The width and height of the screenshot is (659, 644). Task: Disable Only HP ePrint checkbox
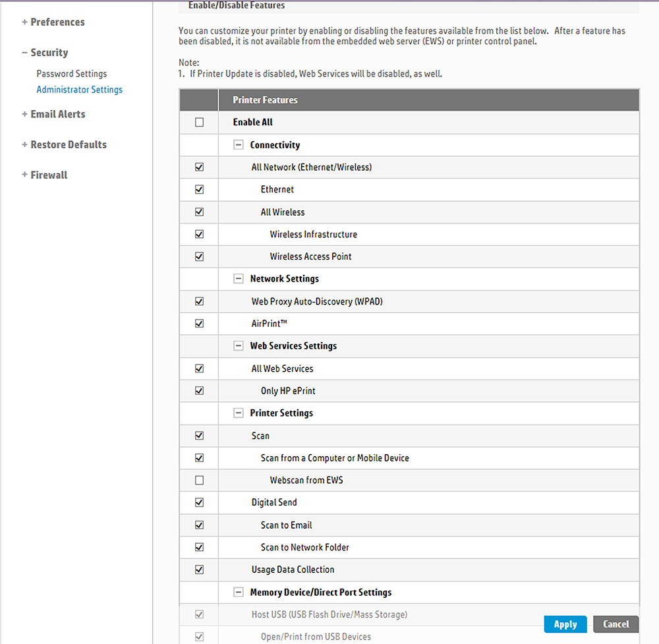[x=199, y=391]
